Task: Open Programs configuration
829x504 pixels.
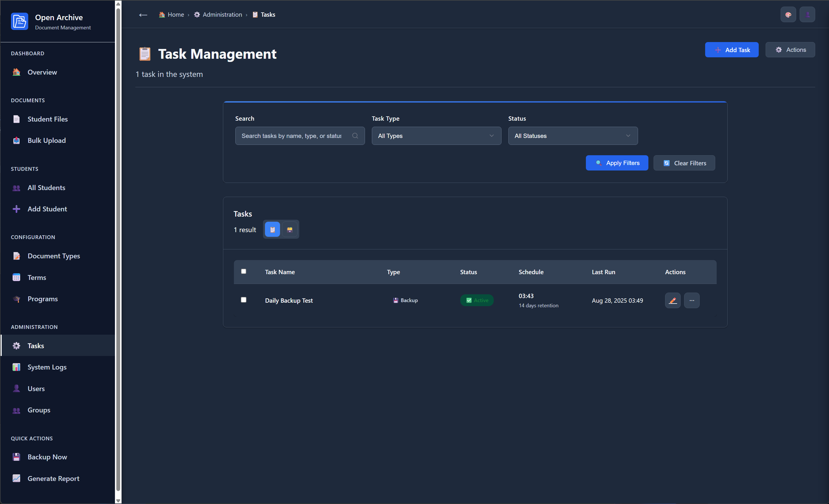Action: click(x=58, y=299)
